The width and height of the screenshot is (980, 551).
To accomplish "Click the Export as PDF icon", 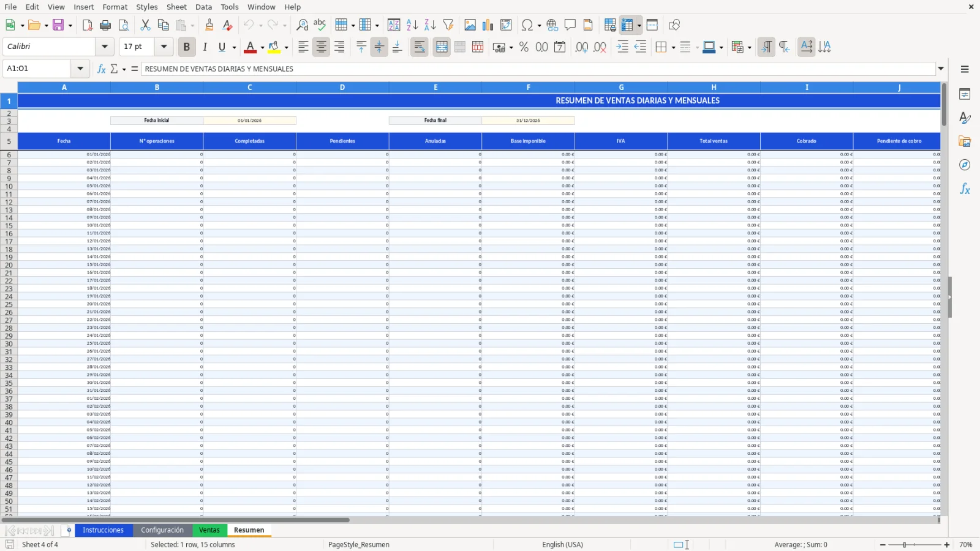I will click(x=88, y=25).
